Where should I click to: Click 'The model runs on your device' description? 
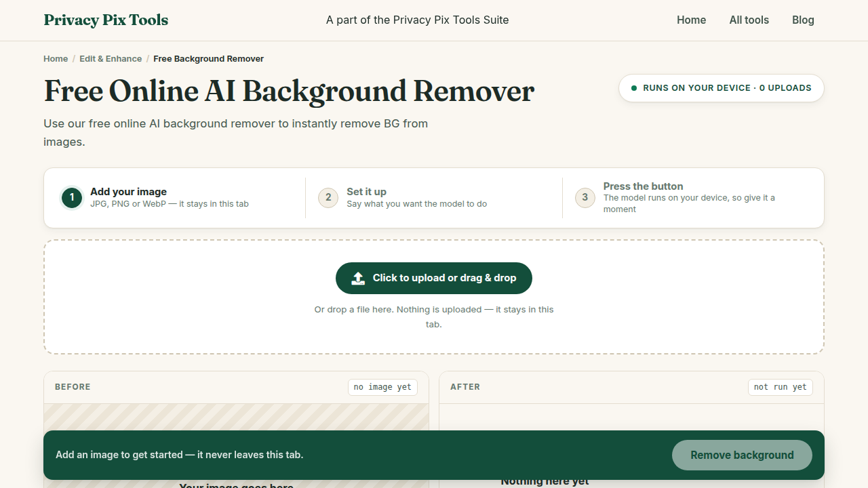(689, 203)
